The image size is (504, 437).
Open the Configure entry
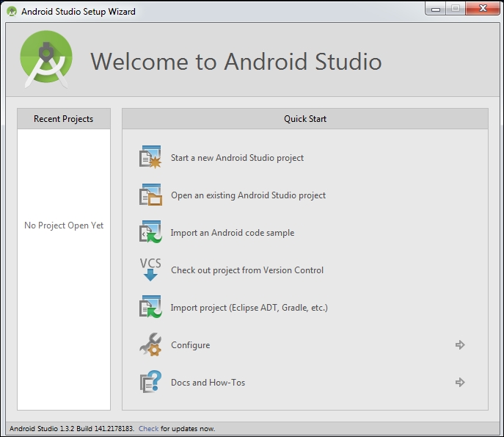[x=191, y=345]
